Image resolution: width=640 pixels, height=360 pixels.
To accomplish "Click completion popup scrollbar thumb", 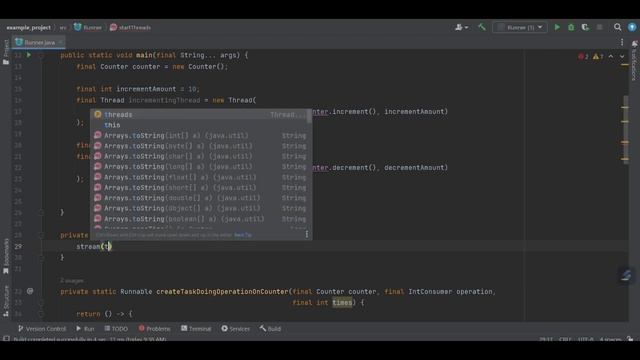I will pos(309,116).
